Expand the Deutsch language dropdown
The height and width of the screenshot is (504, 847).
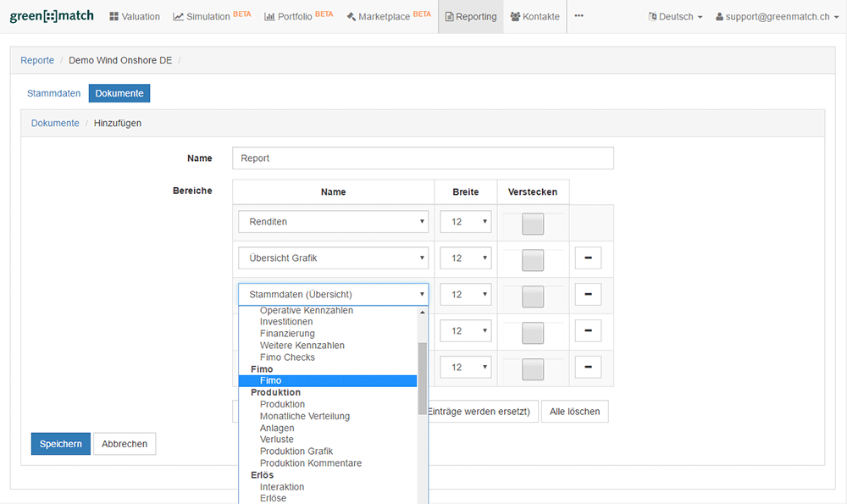pos(675,17)
